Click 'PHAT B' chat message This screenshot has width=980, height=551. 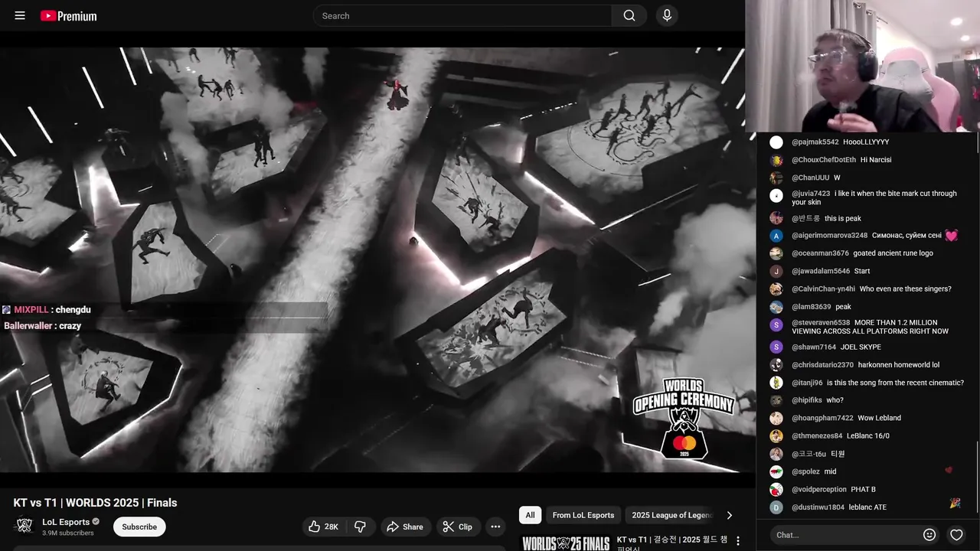point(863,490)
